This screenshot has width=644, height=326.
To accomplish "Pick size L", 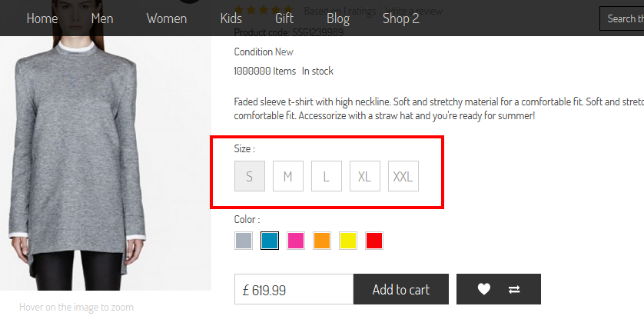I will 327,176.
